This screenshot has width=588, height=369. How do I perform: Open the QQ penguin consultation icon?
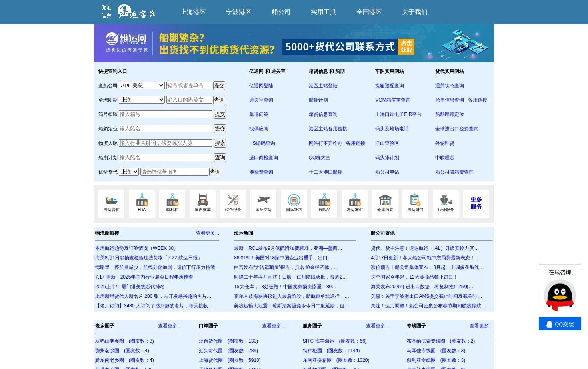pos(560,295)
